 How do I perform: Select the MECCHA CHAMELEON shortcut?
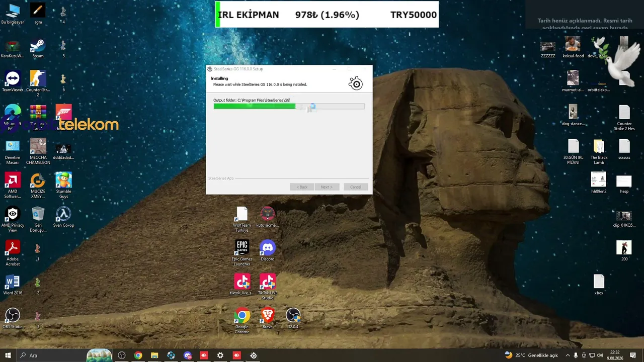pos(38,152)
